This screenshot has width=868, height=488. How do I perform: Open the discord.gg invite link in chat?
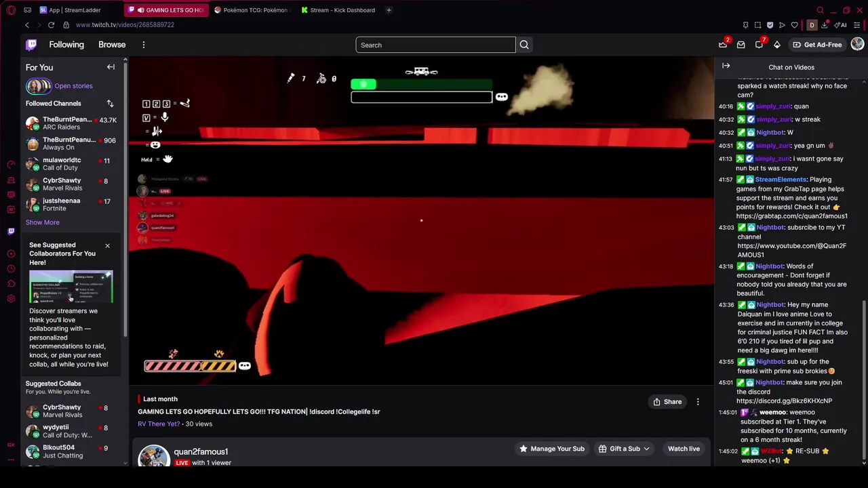(784, 401)
